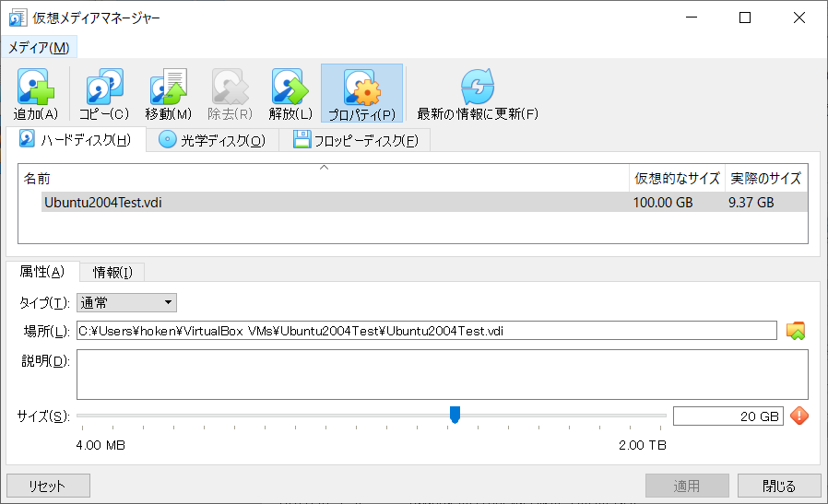
Task: Minimize the Virtual Media Manager window
Action: click(692, 18)
